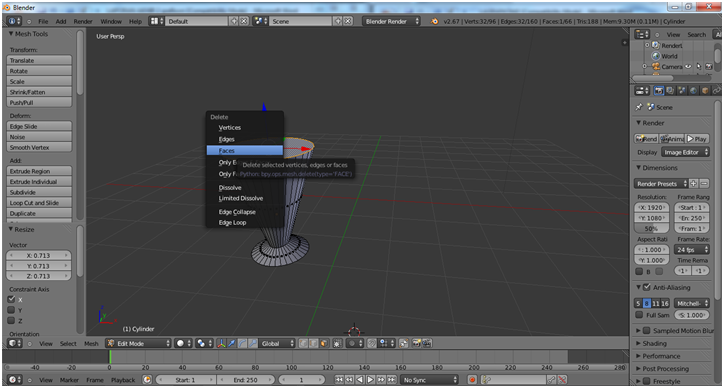The height and width of the screenshot is (386, 722).
Task: Select anti-aliasing samples 16
Action: [665, 303]
